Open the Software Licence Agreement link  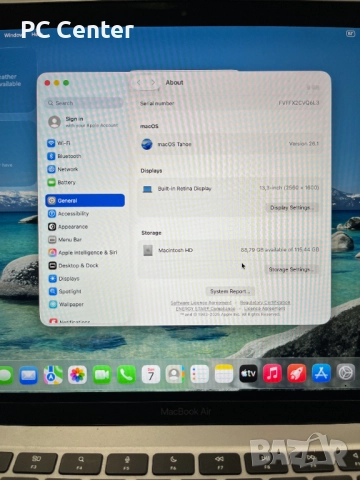pyautogui.click(x=201, y=303)
